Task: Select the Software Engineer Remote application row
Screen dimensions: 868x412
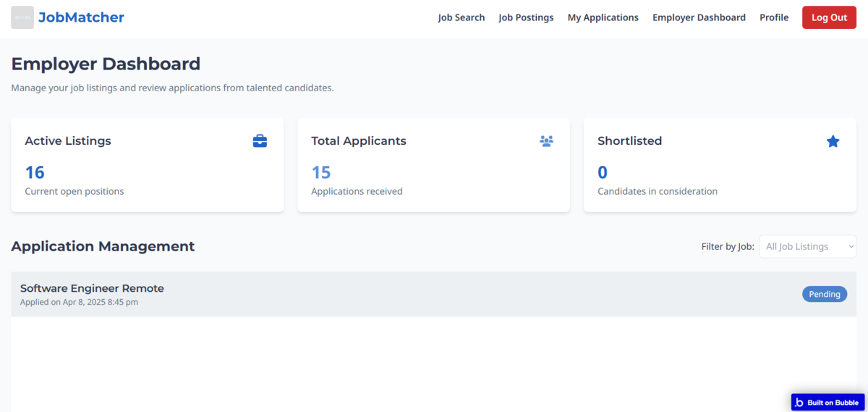Action: pos(433,294)
